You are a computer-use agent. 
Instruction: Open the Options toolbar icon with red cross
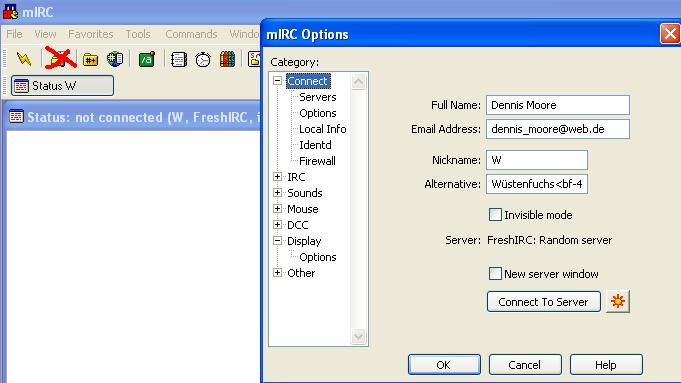pos(60,58)
